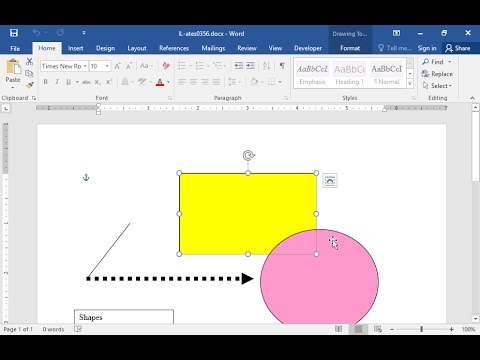Click the Save icon in title bar

14,33
